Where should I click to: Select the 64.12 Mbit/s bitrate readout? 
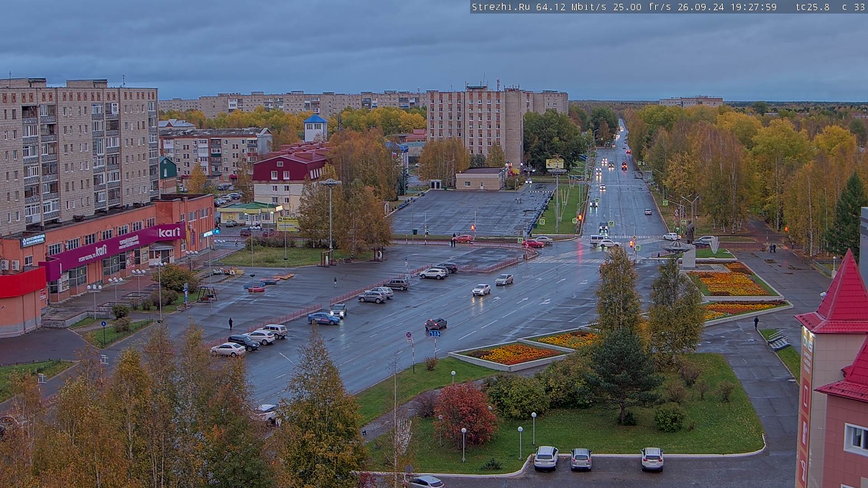point(572,7)
